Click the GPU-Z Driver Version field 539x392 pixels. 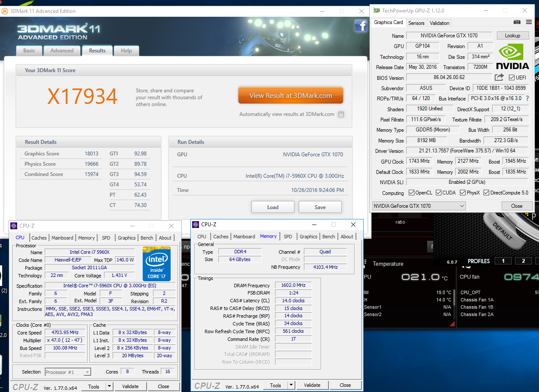(x=467, y=151)
